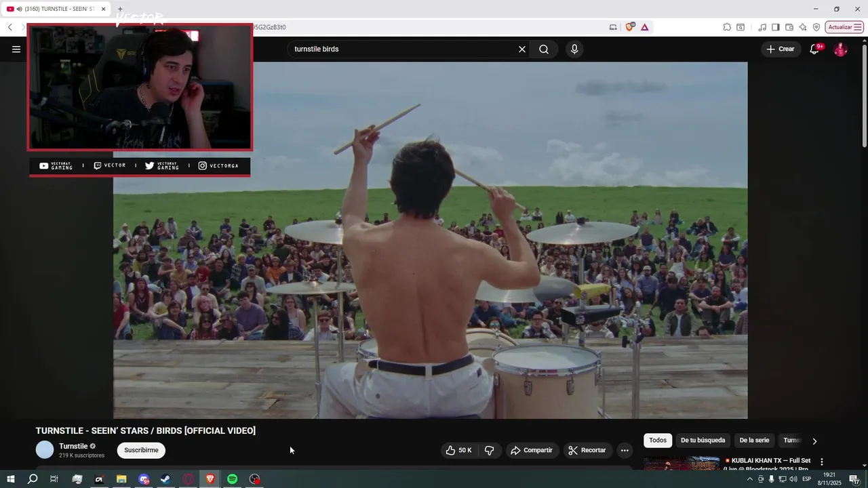The width and height of the screenshot is (868, 488).
Task: Open Windows taskbar search
Action: (x=32, y=479)
